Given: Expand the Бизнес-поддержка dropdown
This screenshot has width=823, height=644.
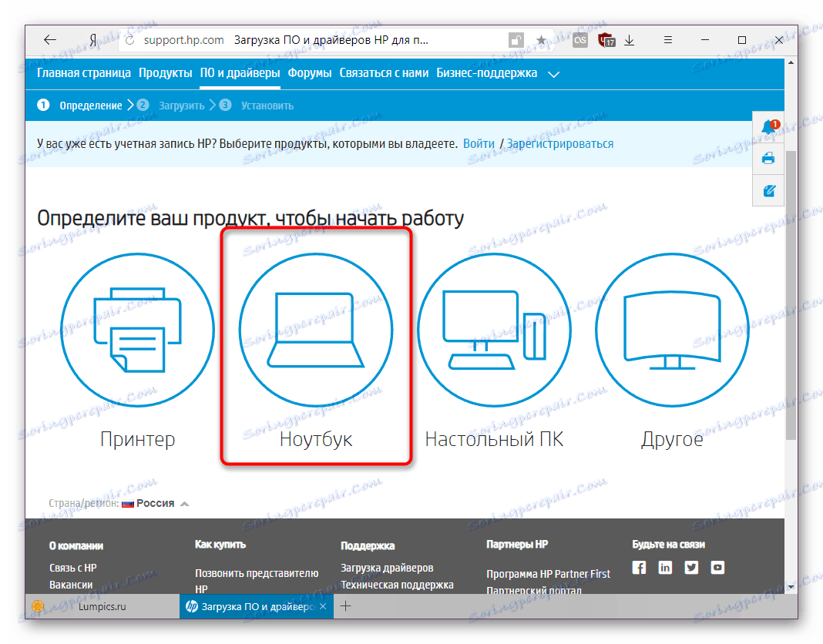Looking at the screenshot, I should [x=553, y=73].
